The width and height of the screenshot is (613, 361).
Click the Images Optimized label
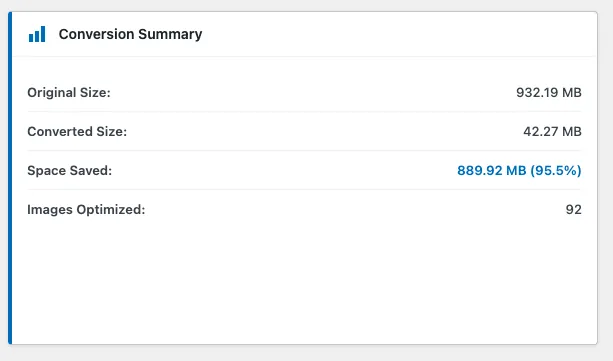pos(86,210)
